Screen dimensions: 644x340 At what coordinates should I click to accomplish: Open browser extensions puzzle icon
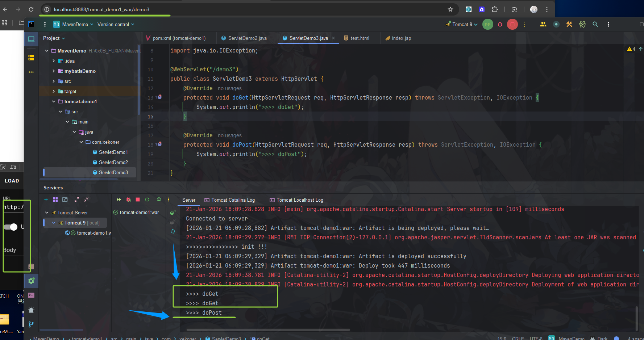coord(495,9)
